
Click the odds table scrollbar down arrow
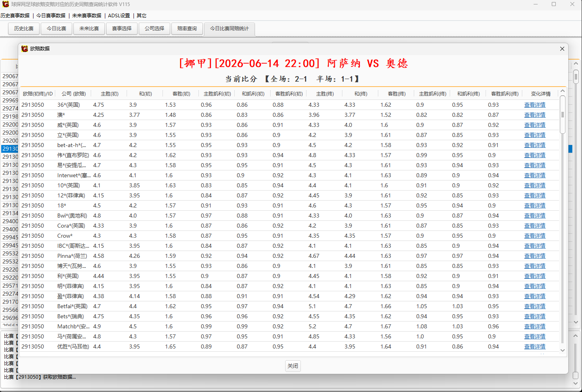click(x=563, y=351)
